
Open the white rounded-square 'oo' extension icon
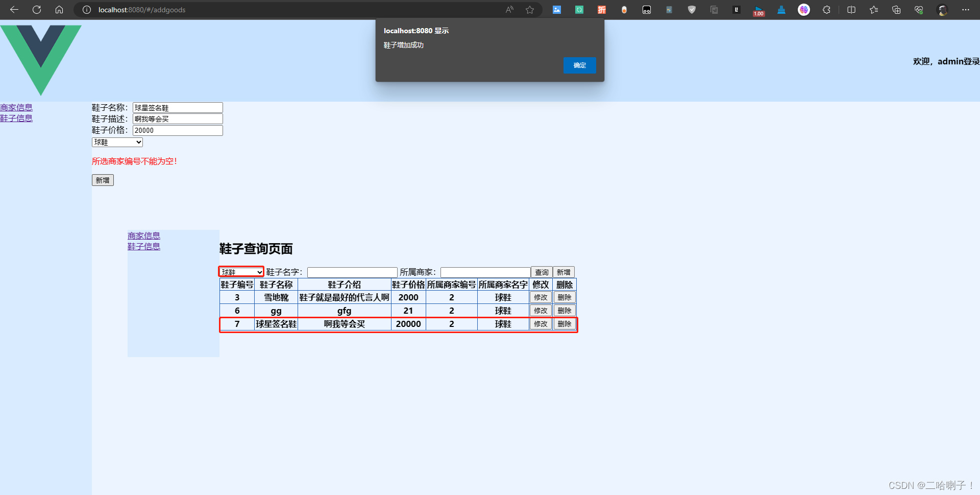coord(647,10)
